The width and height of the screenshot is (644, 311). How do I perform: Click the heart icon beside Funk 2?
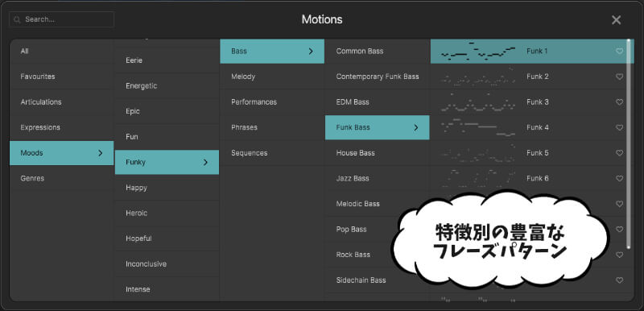619,77
